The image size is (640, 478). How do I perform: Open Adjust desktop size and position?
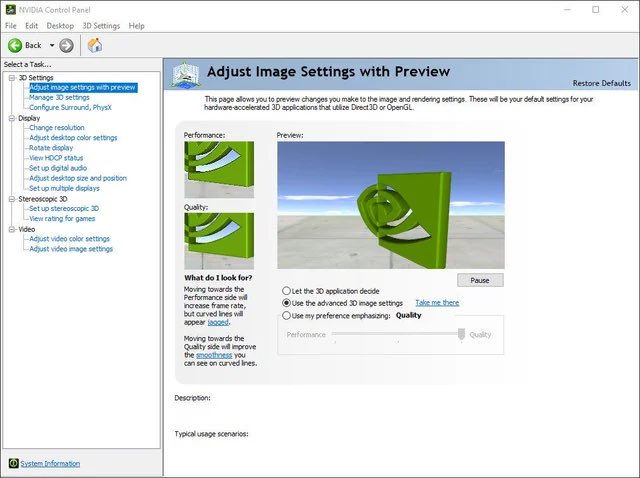pos(78,178)
